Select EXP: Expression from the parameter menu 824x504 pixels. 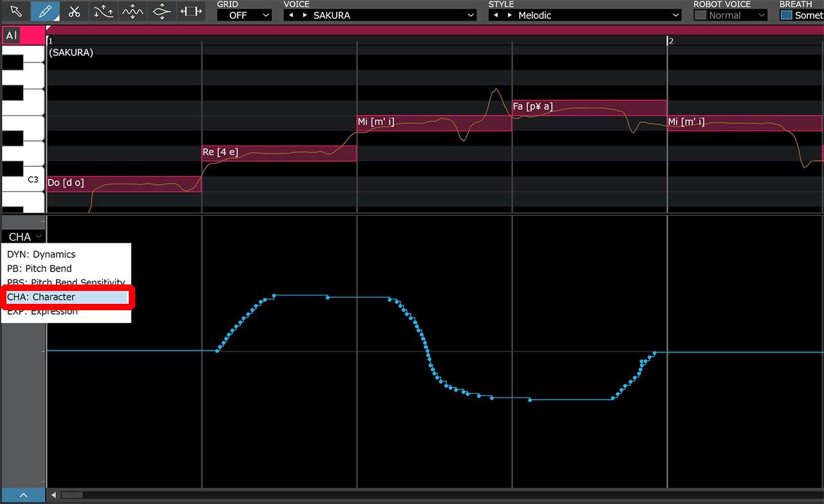coord(41,311)
